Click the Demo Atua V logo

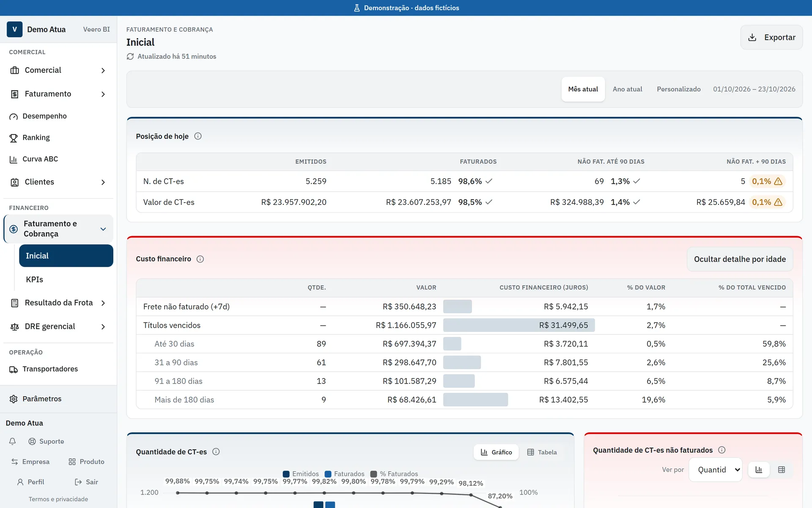click(x=14, y=29)
